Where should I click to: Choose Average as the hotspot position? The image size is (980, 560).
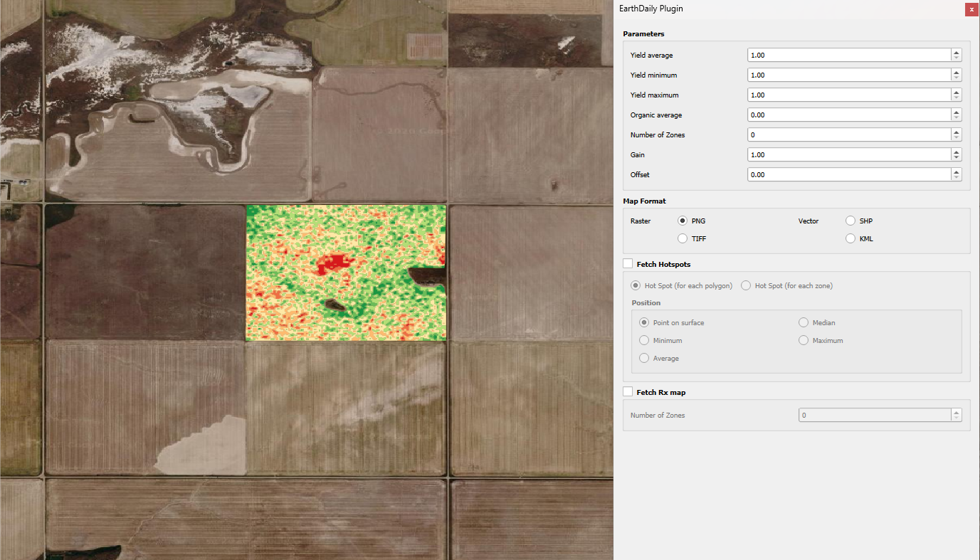click(643, 358)
